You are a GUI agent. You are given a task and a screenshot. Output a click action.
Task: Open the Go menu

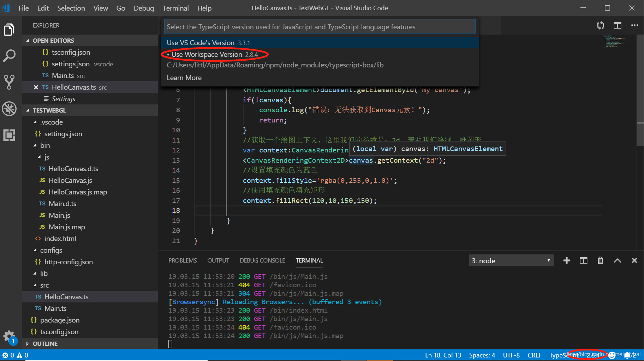point(121,8)
